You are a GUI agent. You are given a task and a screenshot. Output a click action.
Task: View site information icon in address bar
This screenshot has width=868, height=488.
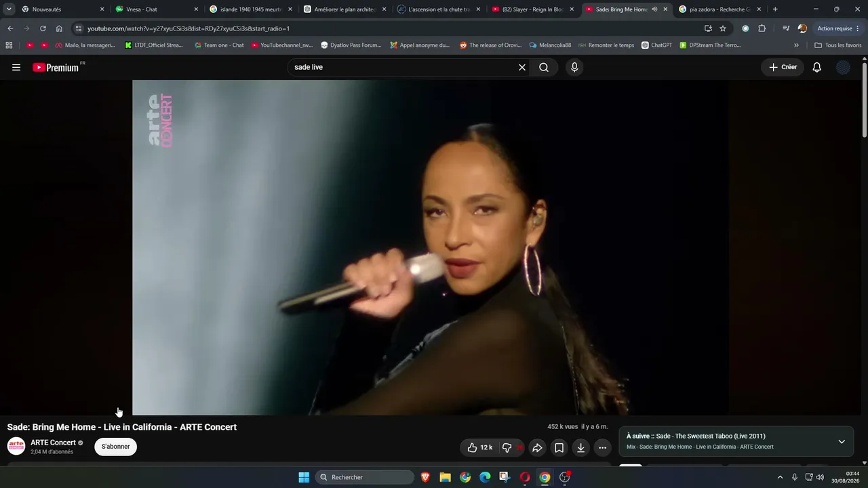(79, 28)
